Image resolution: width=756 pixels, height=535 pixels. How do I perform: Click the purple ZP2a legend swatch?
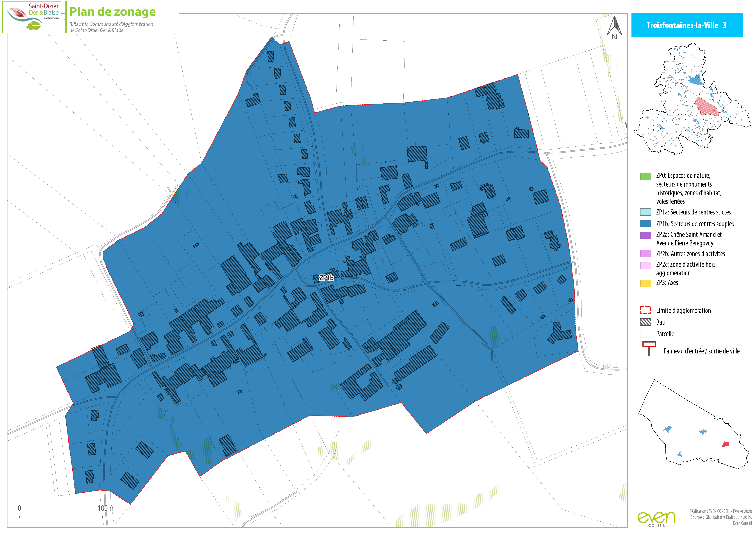coord(645,235)
